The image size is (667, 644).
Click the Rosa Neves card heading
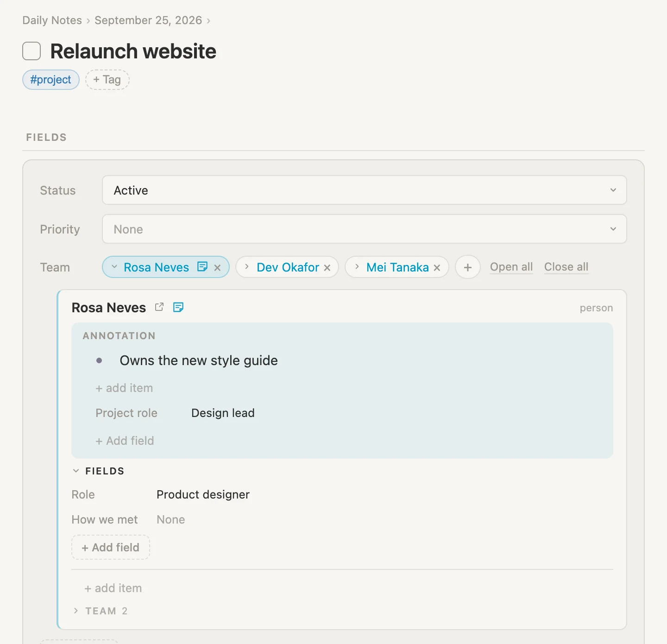click(x=109, y=308)
